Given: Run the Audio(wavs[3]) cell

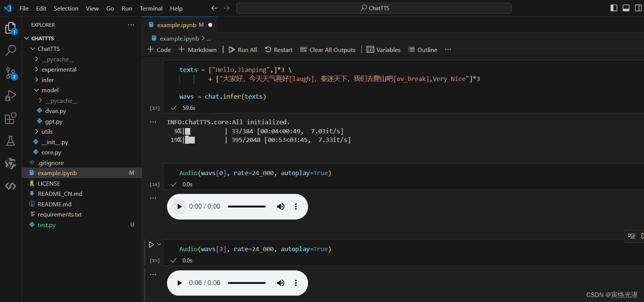Looking at the screenshot, I should (x=151, y=244).
